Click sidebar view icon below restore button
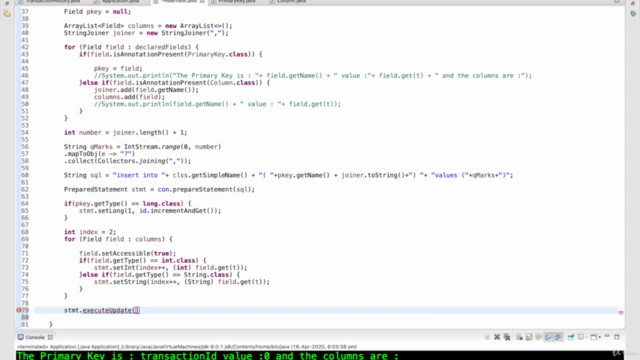The height and width of the screenshot is (360, 640). point(7,14)
